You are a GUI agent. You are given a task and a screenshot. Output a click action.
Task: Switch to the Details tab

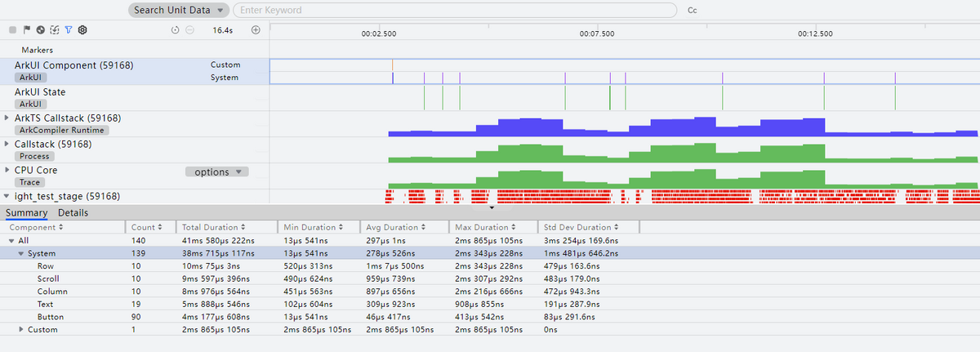pyautogui.click(x=73, y=213)
